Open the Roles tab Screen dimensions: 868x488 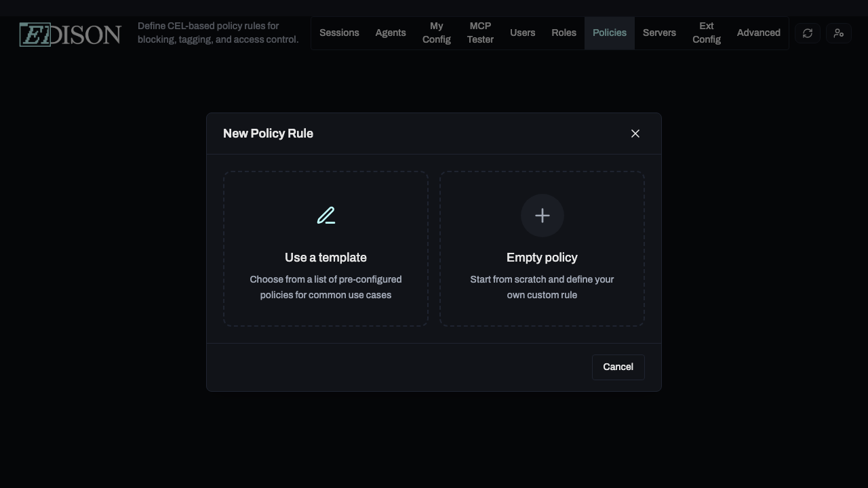pos(564,33)
